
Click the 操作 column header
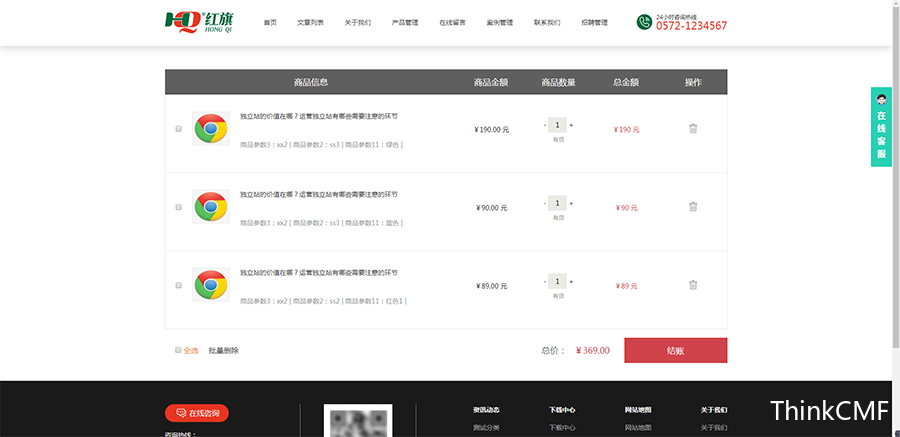pyautogui.click(x=693, y=82)
